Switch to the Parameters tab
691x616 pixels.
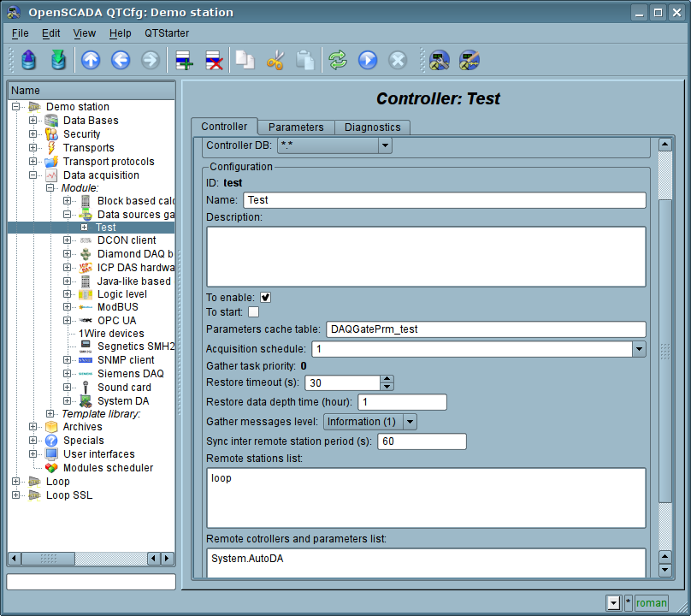click(296, 127)
